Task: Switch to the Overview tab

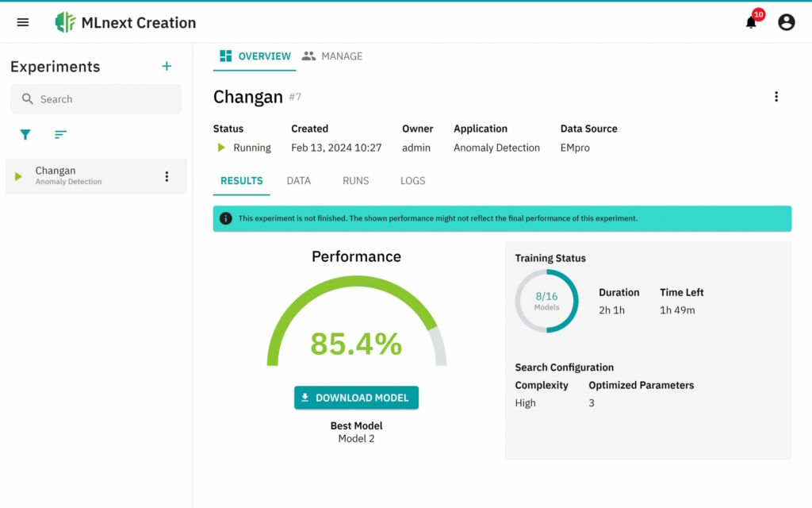Action: (x=255, y=56)
